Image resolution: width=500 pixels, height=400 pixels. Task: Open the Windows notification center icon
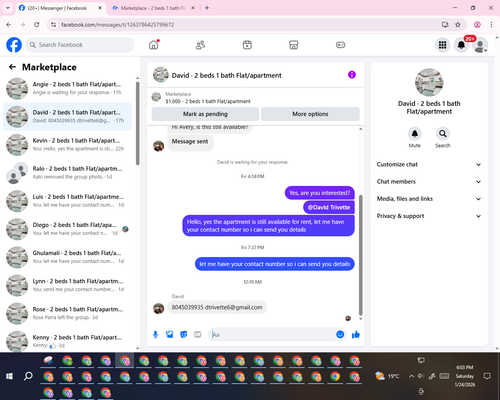[x=487, y=376]
